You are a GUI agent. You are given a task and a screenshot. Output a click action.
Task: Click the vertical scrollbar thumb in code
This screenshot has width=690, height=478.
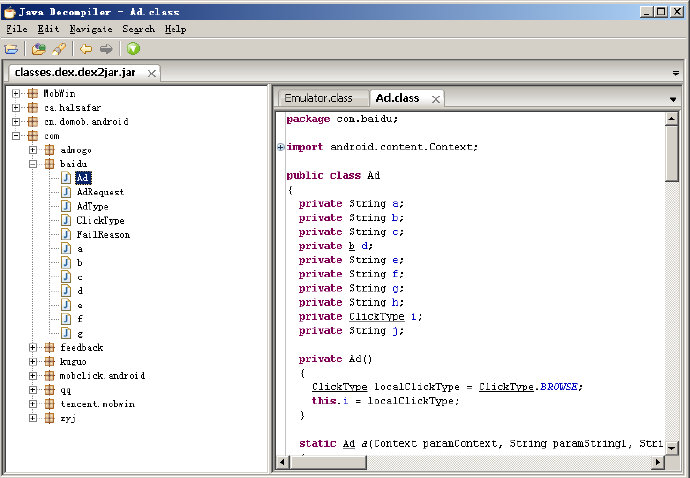click(x=672, y=154)
